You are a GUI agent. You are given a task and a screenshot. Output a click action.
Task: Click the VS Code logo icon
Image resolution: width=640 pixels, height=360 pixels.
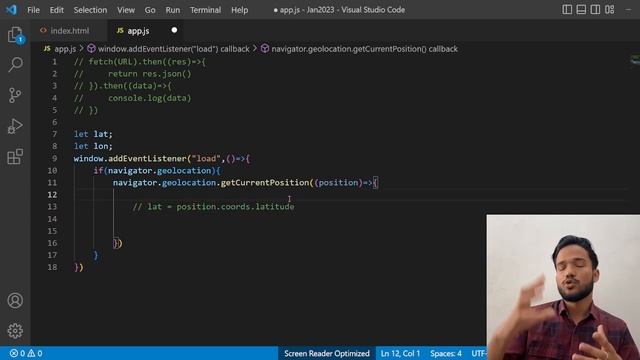(x=11, y=9)
